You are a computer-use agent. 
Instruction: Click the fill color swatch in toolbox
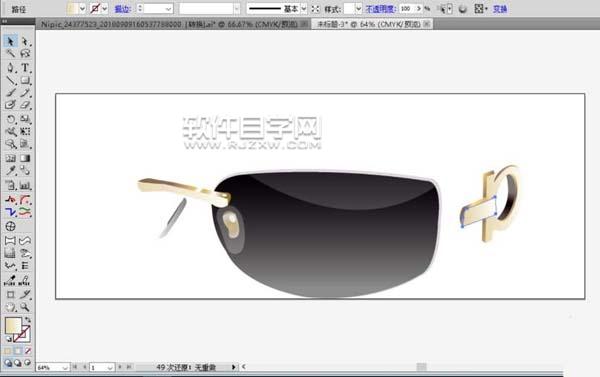click(13, 326)
